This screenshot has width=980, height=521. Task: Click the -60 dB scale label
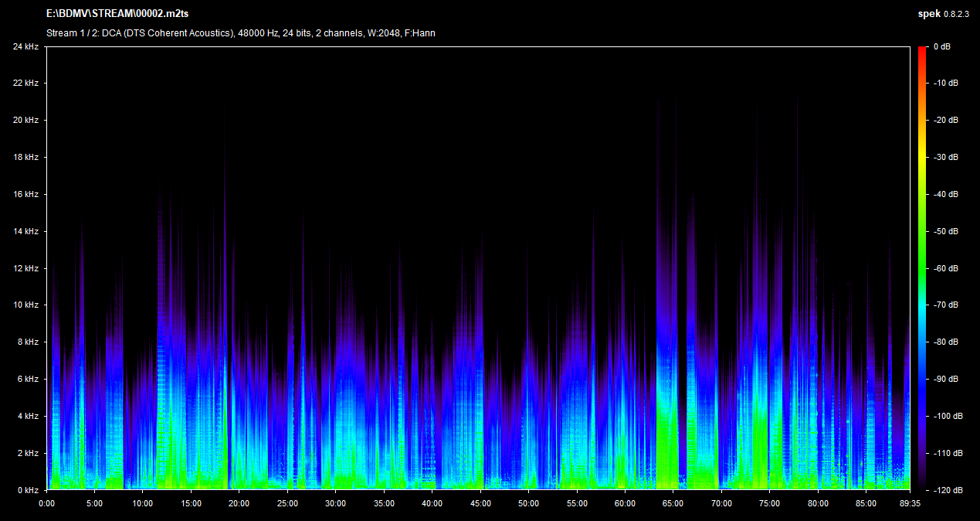coord(945,268)
